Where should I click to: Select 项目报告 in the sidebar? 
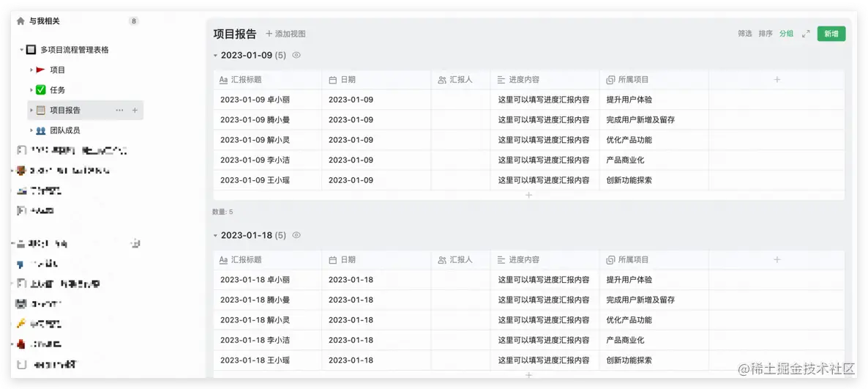click(86, 111)
